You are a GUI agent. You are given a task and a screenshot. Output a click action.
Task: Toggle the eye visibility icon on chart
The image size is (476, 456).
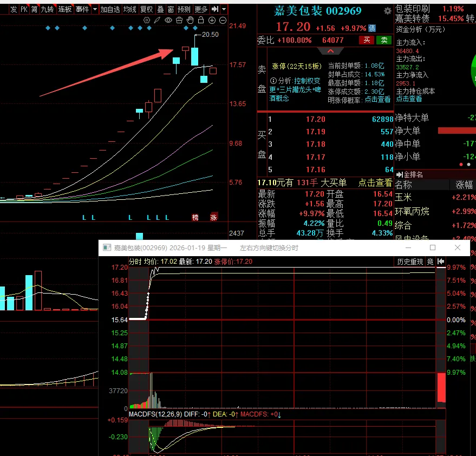pyautogui.click(x=168, y=21)
